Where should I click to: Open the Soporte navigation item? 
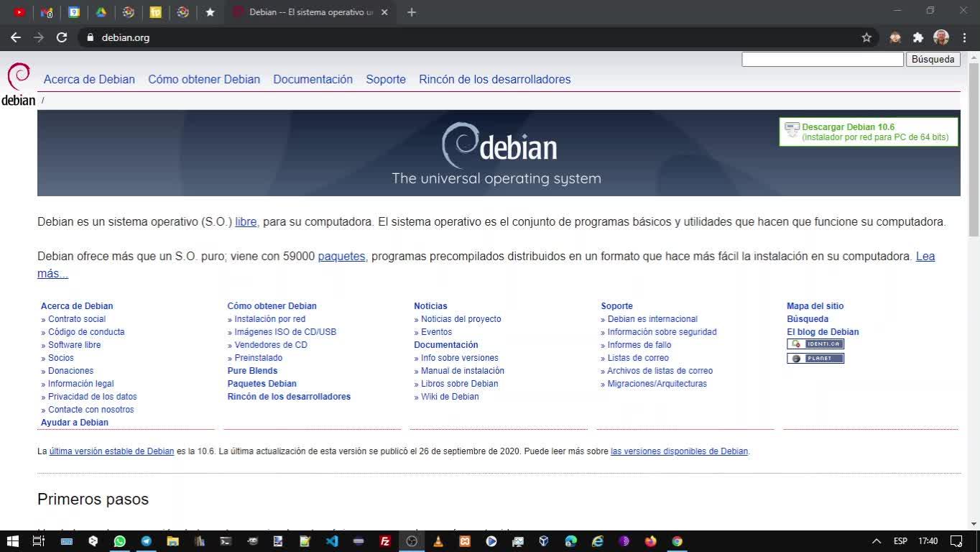[x=386, y=79]
